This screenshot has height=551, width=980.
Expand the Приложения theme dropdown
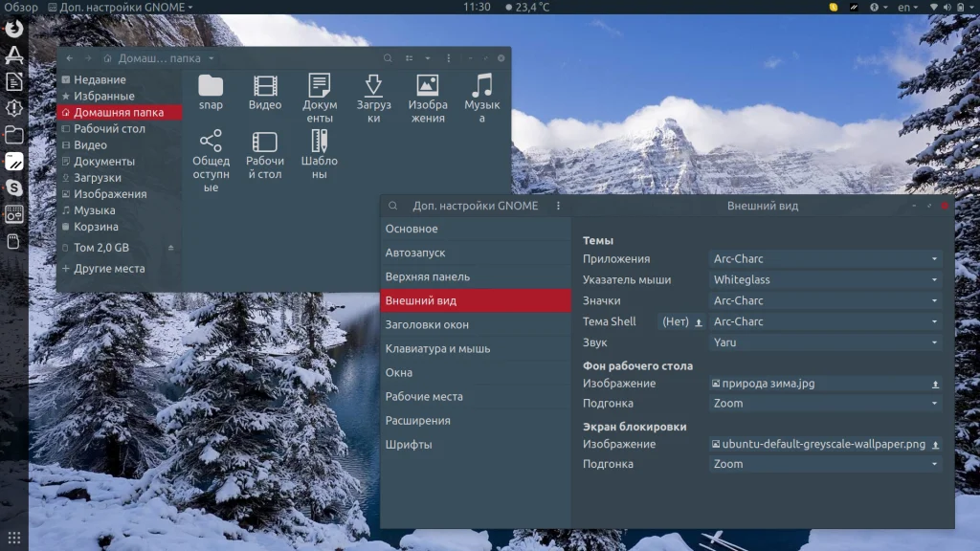(x=827, y=259)
